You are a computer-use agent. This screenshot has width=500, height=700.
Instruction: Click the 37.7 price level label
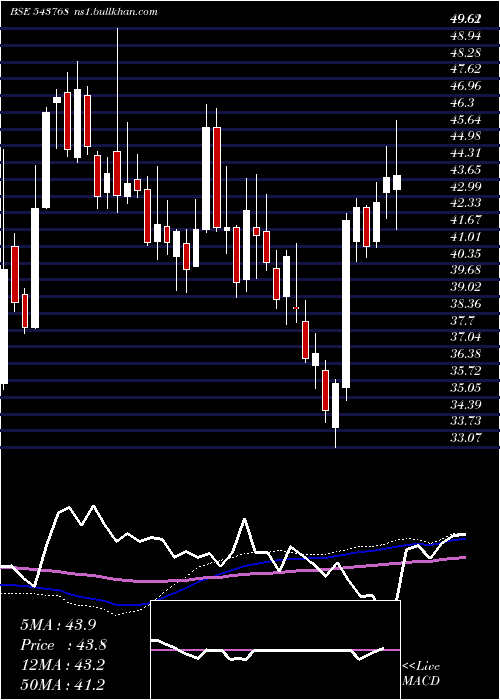click(x=462, y=321)
